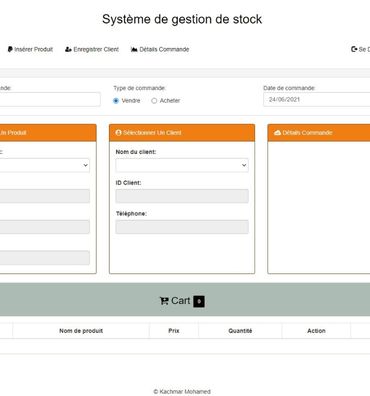Select the Vendre radio button
370x396 pixels.
point(116,101)
